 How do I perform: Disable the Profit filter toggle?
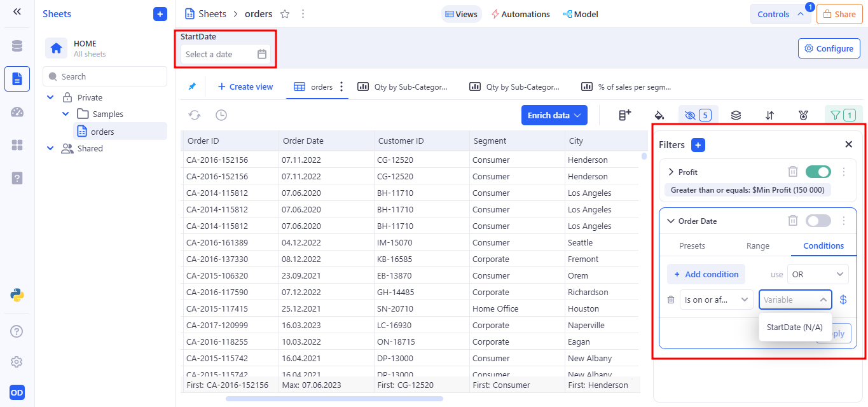point(818,172)
